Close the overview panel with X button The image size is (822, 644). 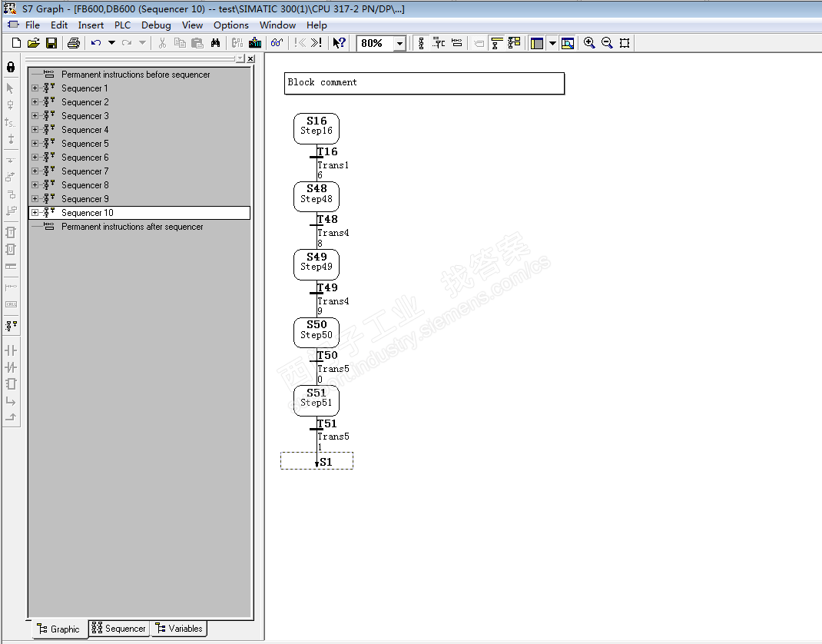pos(250,58)
